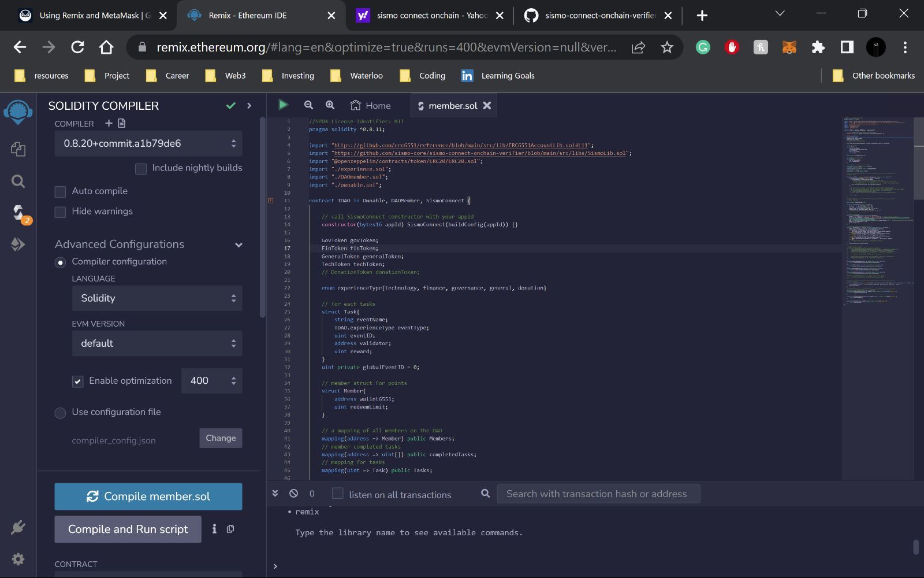This screenshot has height=578, width=924.
Task: Open the Plugin manager plug icon
Action: pyautogui.click(x=18, y=527)
